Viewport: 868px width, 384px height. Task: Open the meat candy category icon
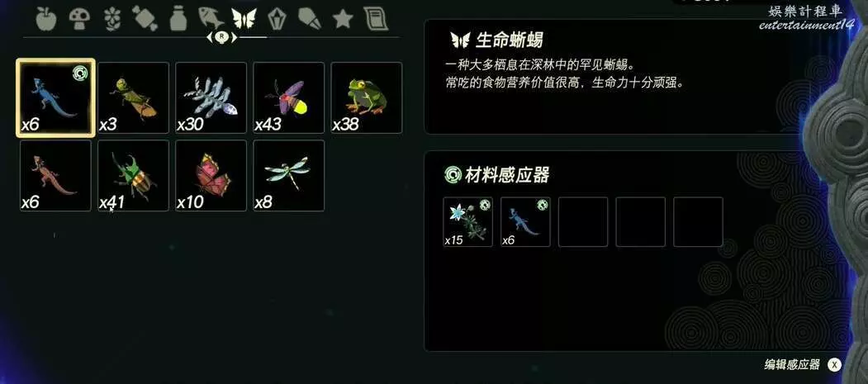coord(145,19)
